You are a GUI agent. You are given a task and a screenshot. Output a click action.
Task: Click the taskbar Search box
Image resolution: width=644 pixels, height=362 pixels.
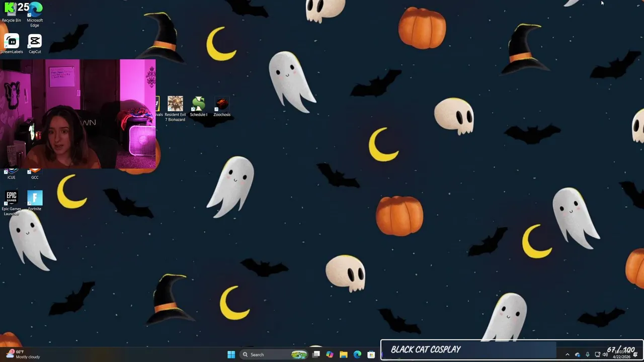[x=274, y=354]
